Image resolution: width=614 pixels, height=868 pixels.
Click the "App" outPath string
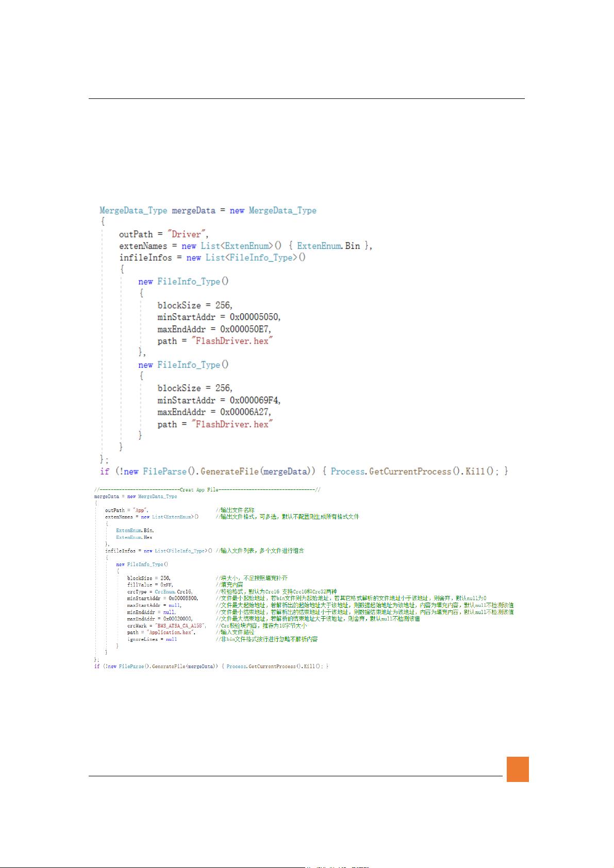tap(140, 510)
